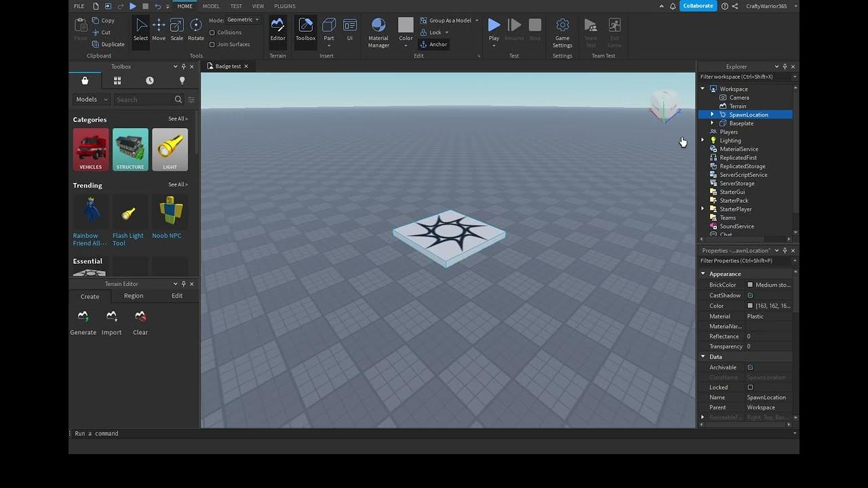Toggle Locked property checkbox

coord(750,388)
